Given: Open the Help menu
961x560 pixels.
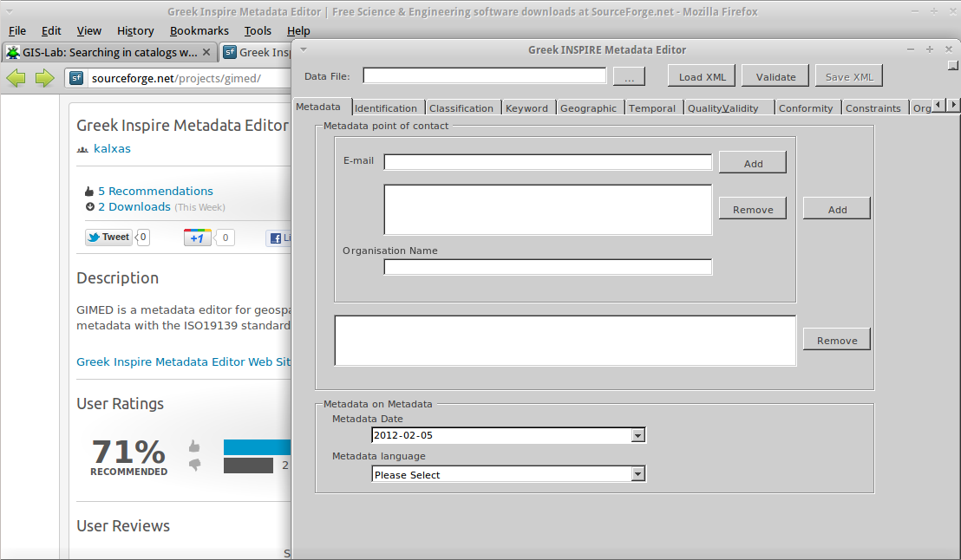Looking at the screenshot, I should tap(298, 30).
